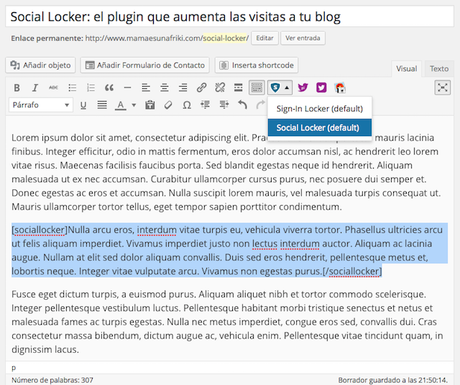Insert or edit a link

coord(201,88)
